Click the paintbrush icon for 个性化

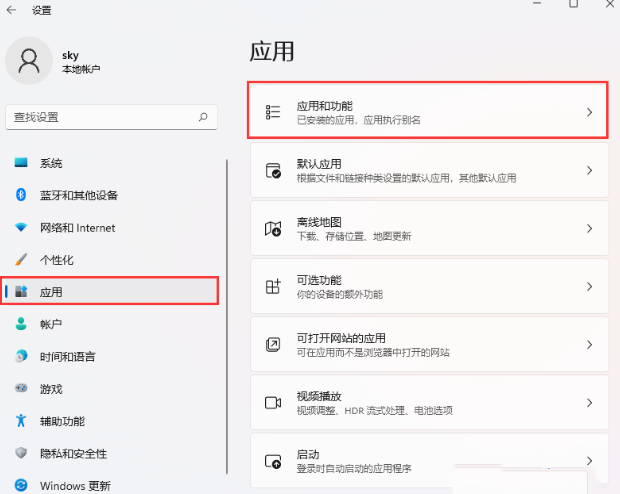tap(21, 259)
